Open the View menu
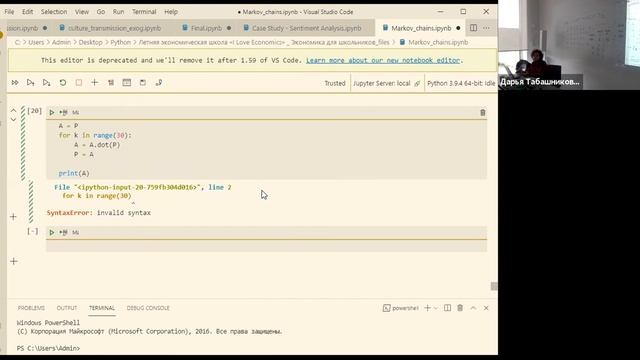 click(82, 12)
